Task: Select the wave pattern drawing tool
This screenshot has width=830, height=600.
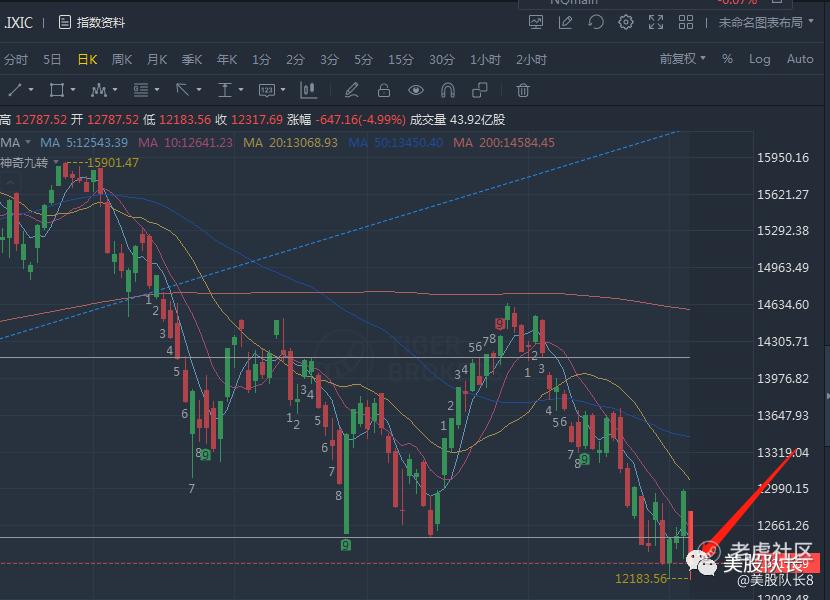Action: point(99,90)
